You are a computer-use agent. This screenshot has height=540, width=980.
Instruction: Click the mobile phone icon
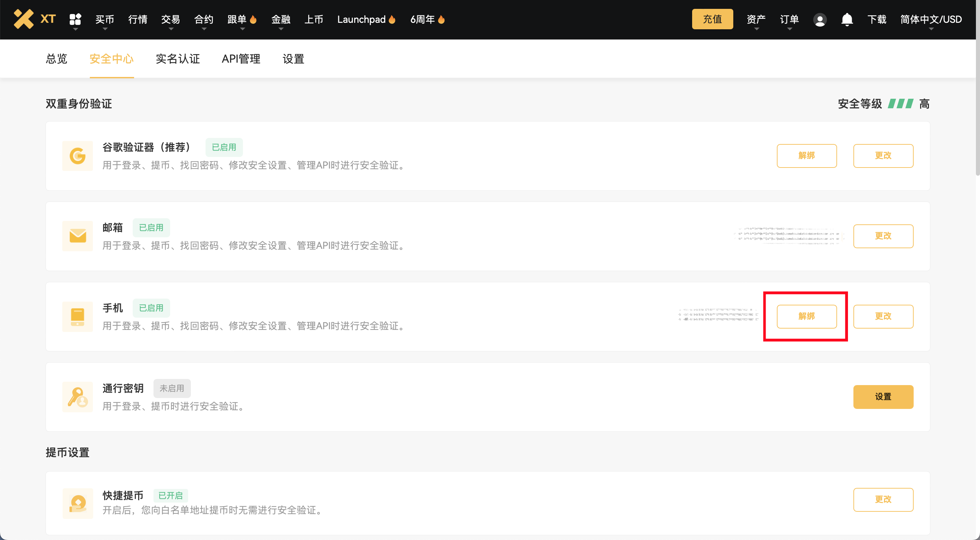click(78, 317)
